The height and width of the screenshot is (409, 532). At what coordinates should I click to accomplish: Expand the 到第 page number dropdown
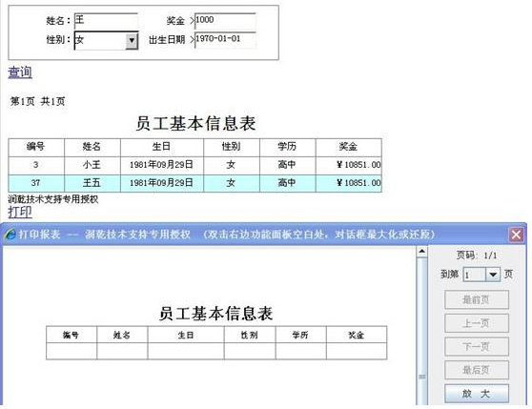click(493, 275)
